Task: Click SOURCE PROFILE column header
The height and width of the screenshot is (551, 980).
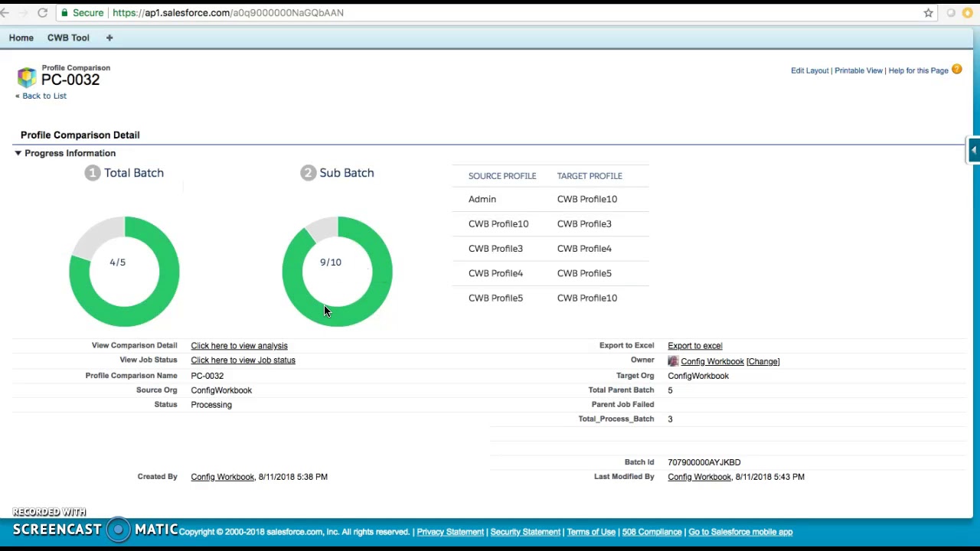Action: (502, 176)
